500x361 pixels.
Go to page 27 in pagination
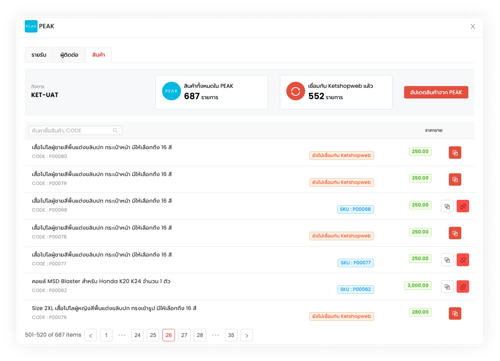click(184, 335)
